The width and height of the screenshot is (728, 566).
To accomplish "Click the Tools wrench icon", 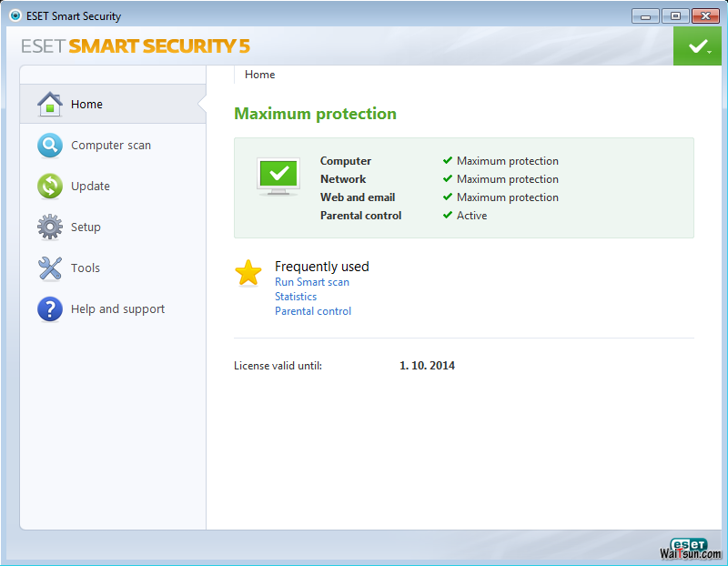I will [x=49, y=268].
